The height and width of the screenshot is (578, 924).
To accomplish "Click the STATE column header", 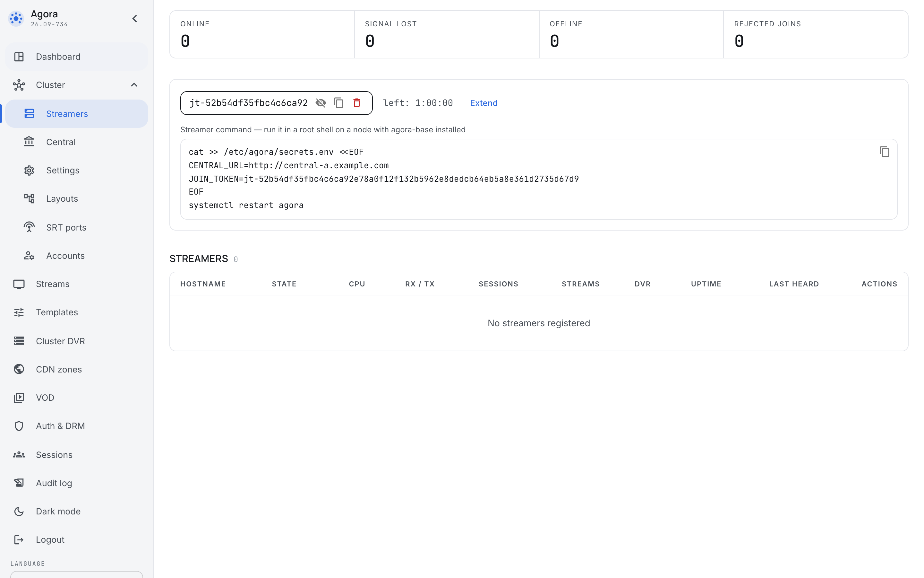I will (x=284, y=284).
